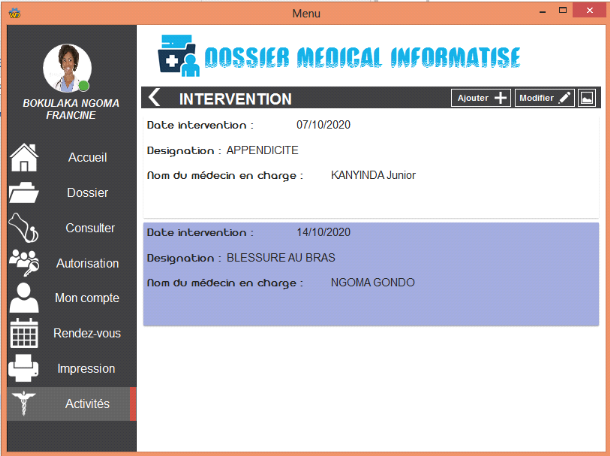Select the BLESSURE AU BRAS intervention record
Image resolution: width=610 pixels, height=456 pixels.
371,274
